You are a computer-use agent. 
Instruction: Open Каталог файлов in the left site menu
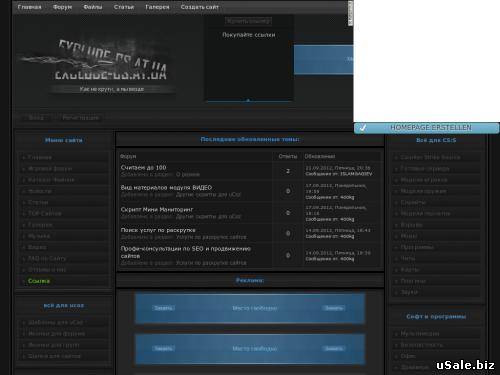coord(51,180)
